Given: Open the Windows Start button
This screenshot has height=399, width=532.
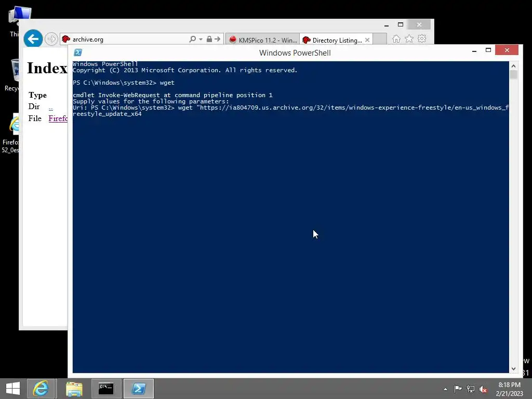Looking at the screenshot, I should tap(13, 389).
